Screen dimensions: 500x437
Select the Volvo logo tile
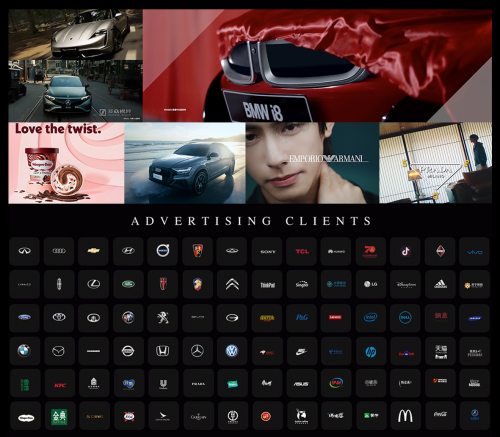(x=163, y=251)
